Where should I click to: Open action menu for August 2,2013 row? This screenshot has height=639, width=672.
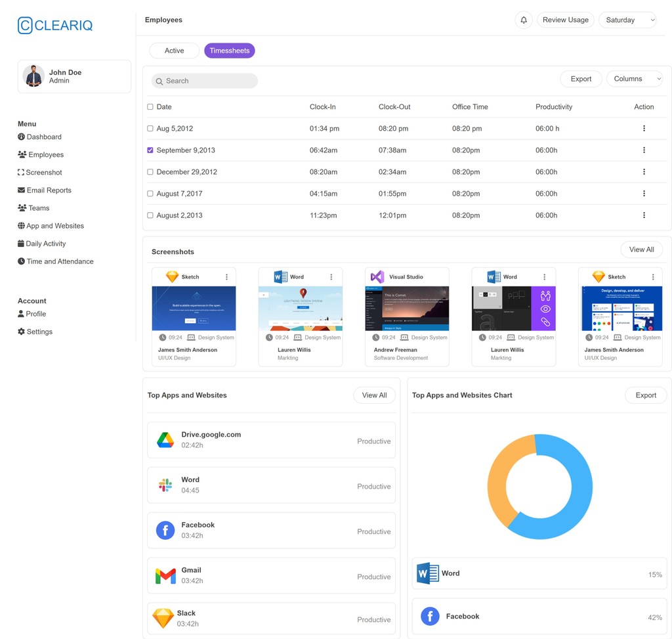pos(644,215)
